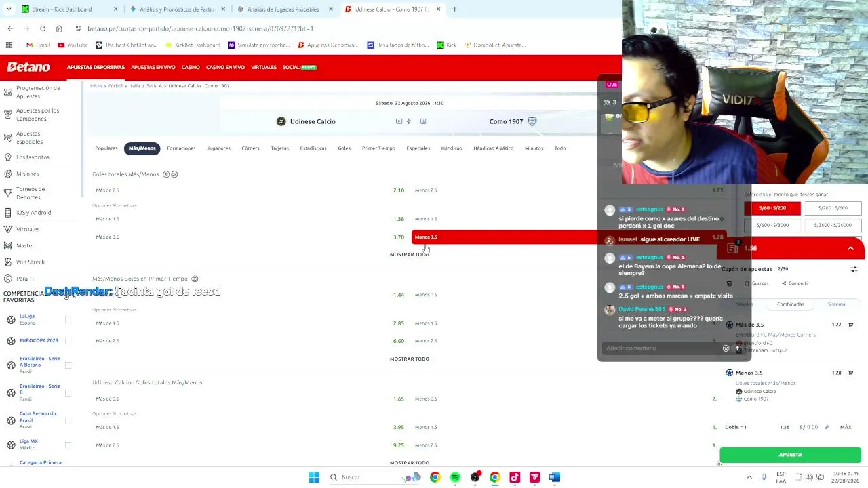Select the S/200 - S/600 win amount option
The width and height of the screenshot is (868, 488).
(x=833, y=208)
